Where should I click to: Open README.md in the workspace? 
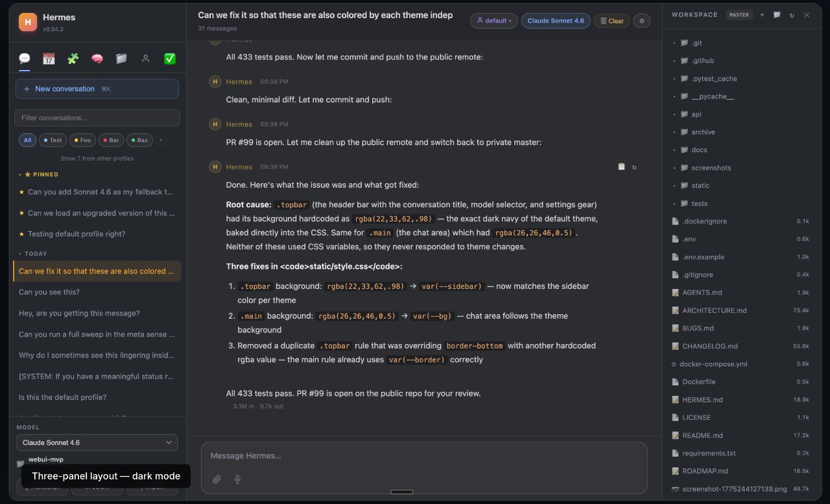tap(741, 435)
